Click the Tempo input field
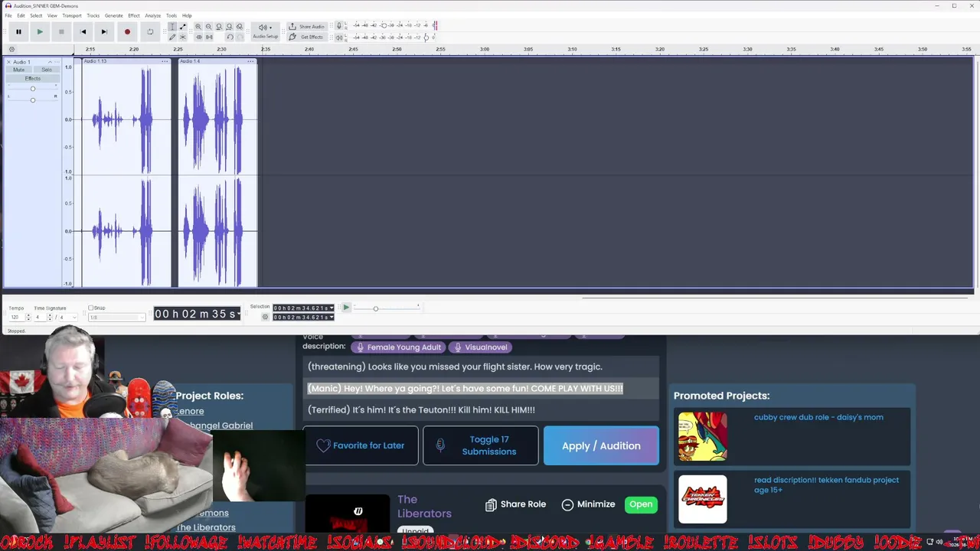Viewport: 980px width, 551px height. [17, 317]
